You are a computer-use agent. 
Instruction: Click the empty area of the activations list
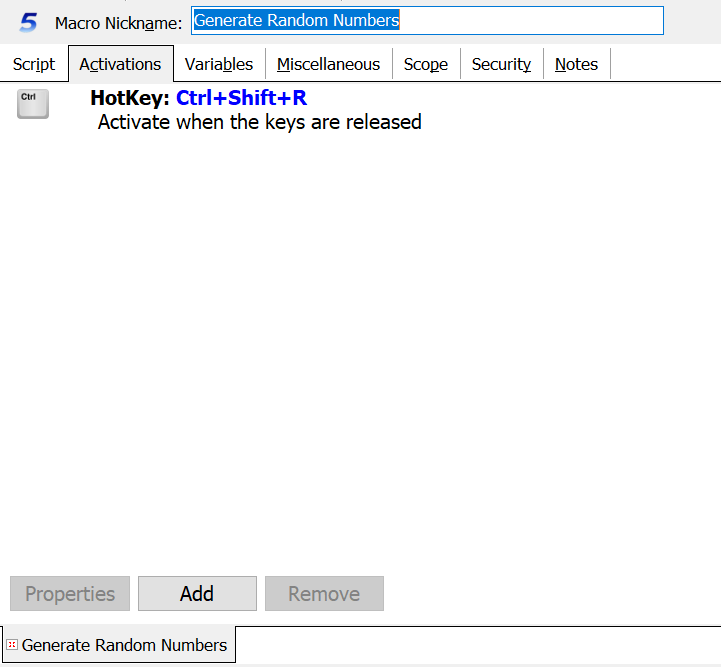pyautogui.click(x=360, y=350)
